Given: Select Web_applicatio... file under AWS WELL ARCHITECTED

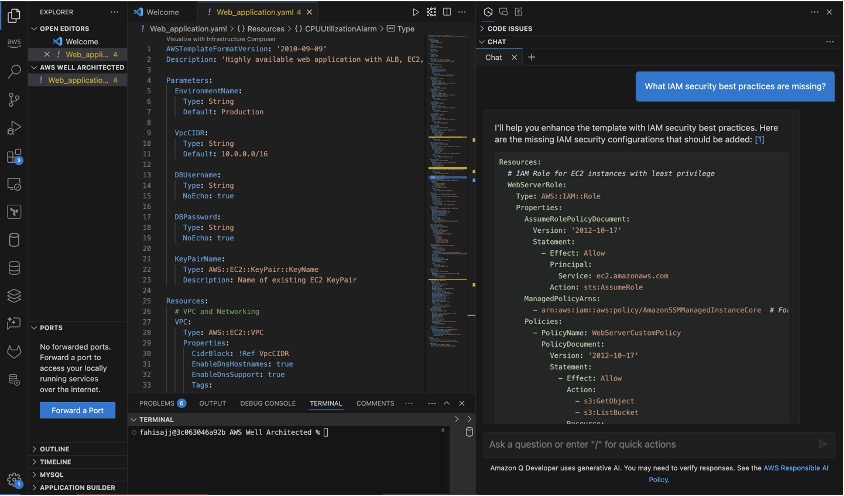Looking at the screenshot, I should (x=78, y=80).
